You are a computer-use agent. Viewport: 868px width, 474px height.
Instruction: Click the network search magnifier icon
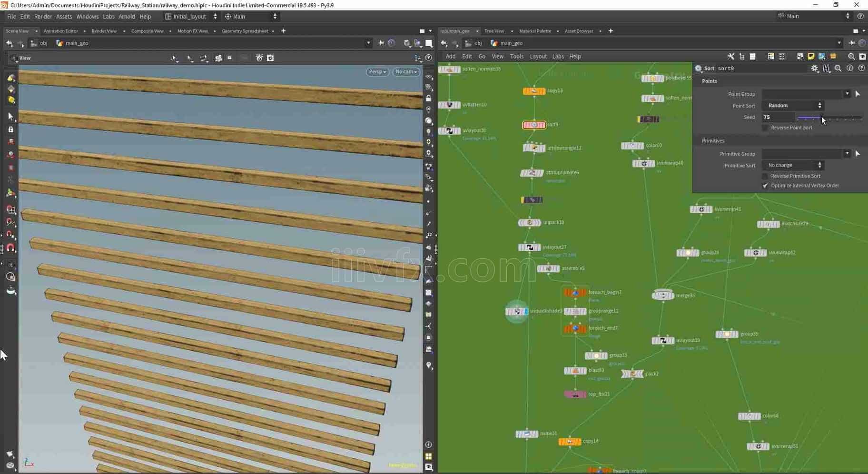pos(851,57)
